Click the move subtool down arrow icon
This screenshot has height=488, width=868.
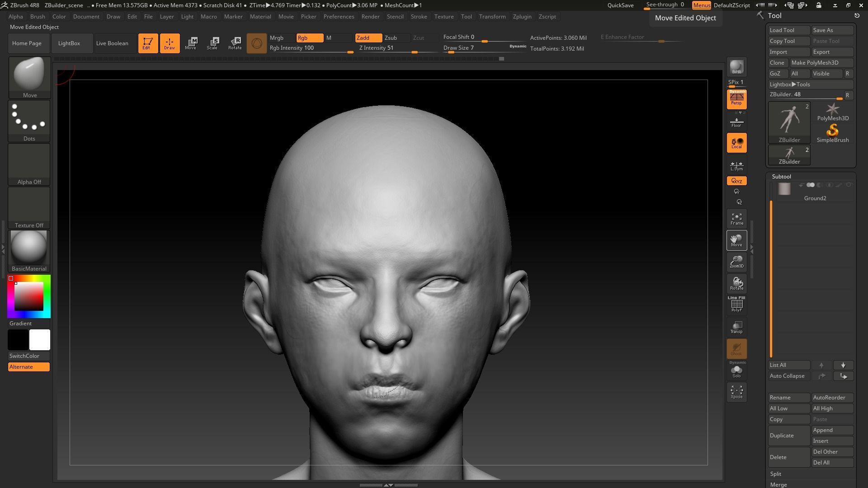[x=843, y=365]
